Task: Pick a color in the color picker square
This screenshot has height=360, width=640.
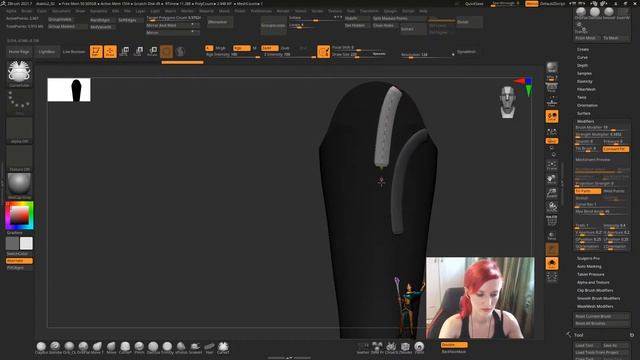Action: coord(19,215)
